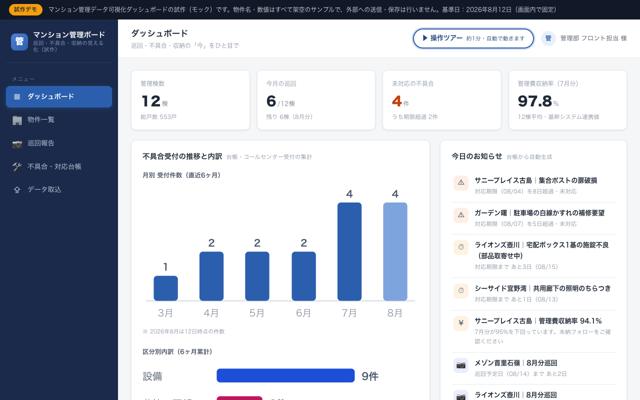Click the 今日のお知らせ heading

click(x=477, y=156)
